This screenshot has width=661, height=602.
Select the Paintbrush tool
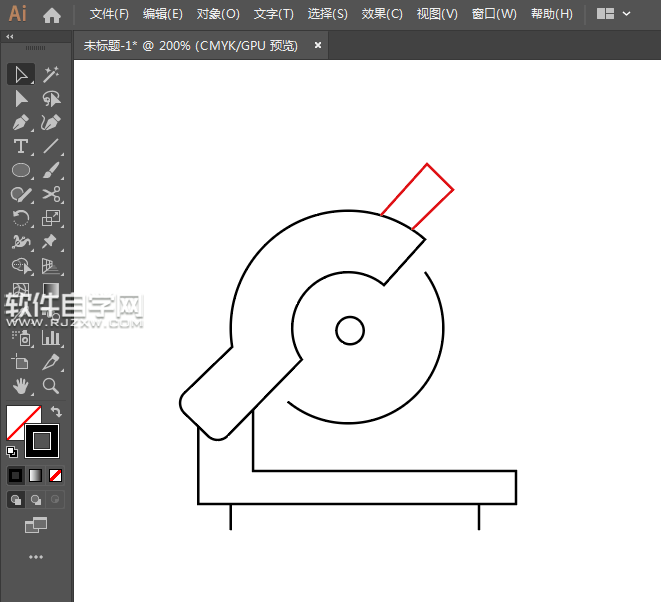[51, 170]
